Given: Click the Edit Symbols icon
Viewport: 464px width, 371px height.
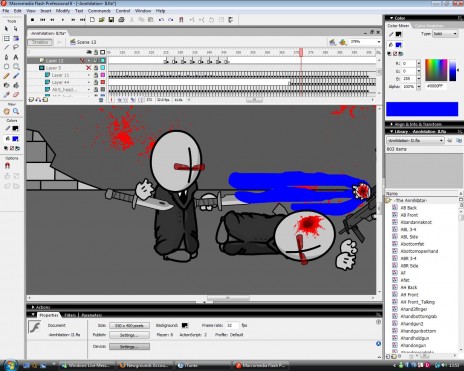Looking at the screenshot, I should [343, 42].
